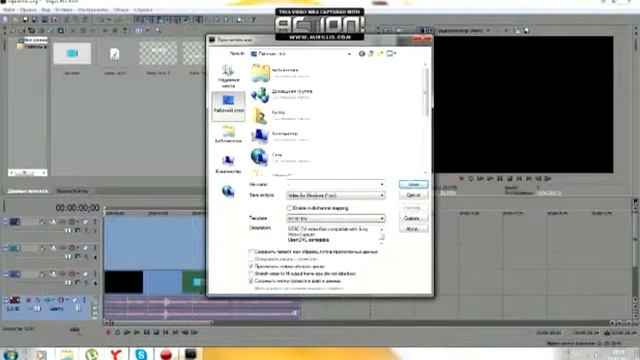Click Go to Start in timeline transport
Image resolution: width=640 pixels, height=360 pixels.
166,333
